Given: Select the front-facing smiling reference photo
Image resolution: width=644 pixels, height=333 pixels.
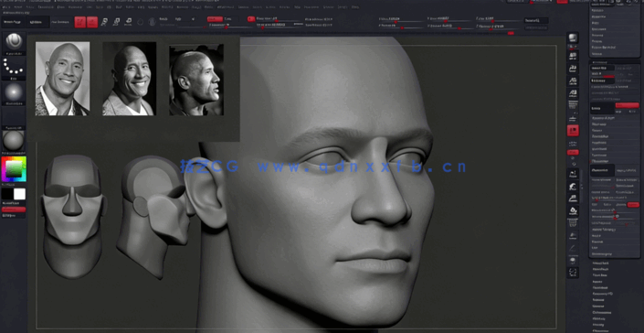Looking at the screenshot, I should pos(62,79).
